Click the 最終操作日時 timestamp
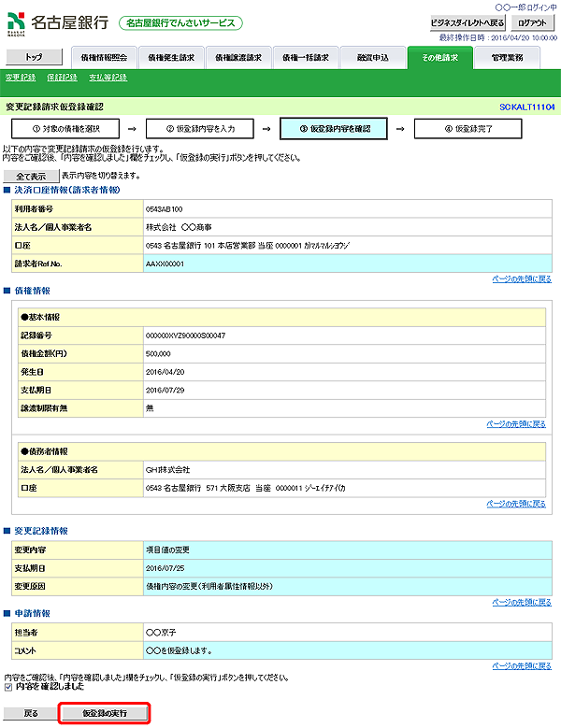 coord(497,37)
